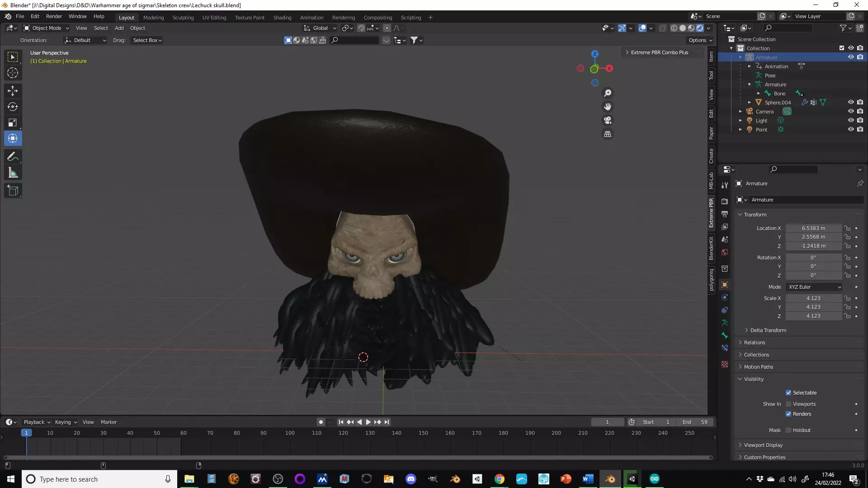
Task: Expand the Delta Transform section
Action: click(768, 330)
